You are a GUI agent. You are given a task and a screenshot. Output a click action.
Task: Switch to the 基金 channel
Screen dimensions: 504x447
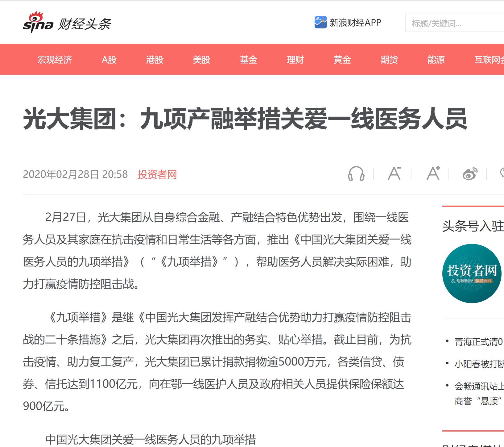point(248,60)
